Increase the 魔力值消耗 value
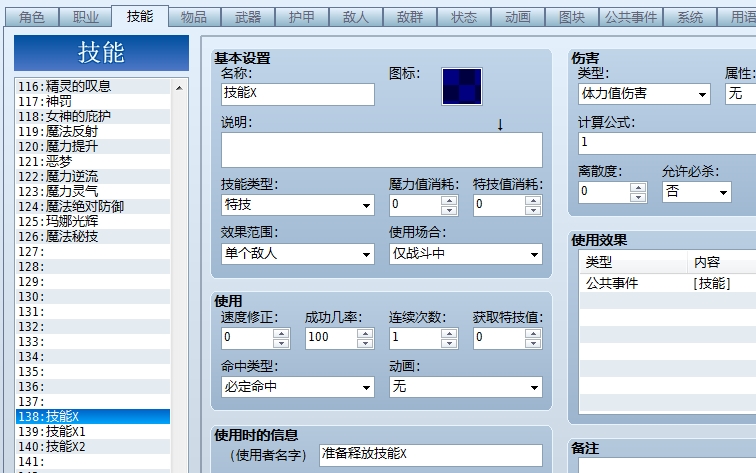The image size is (756, 473). click(x=449, y=201)
